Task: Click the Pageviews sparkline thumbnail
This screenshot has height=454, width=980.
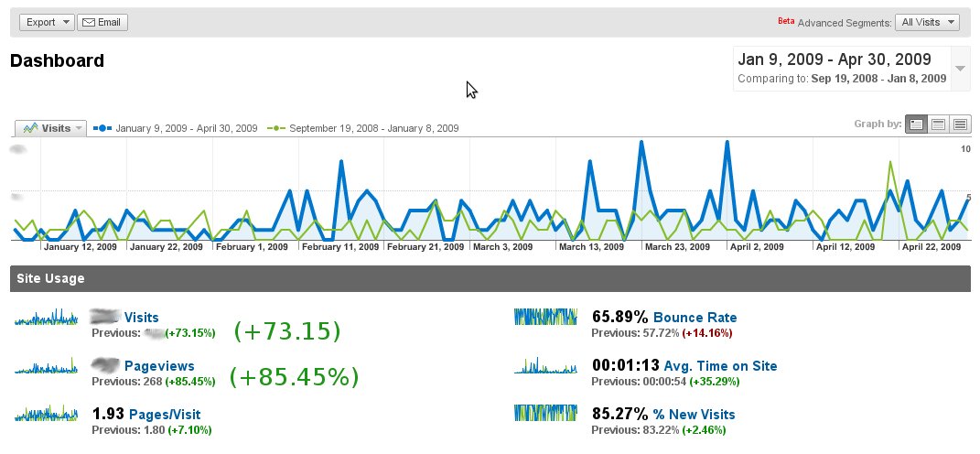Action: click(47, 365)
